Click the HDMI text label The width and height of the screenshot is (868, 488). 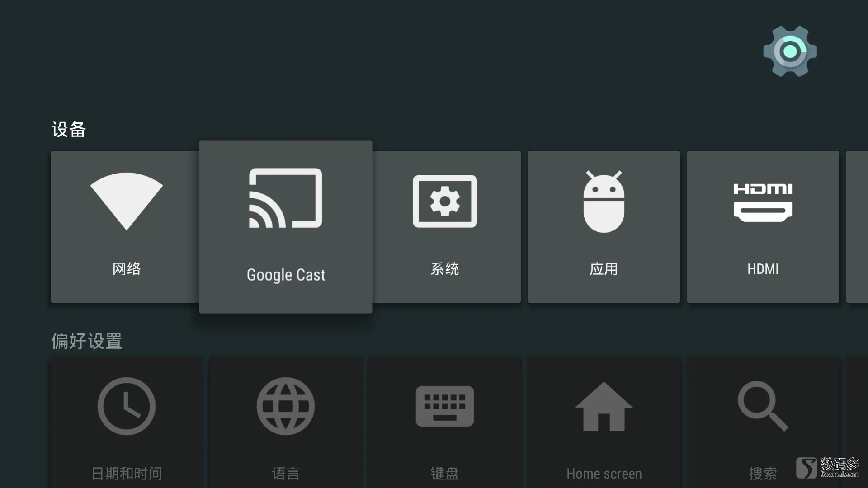coord(763,269)
